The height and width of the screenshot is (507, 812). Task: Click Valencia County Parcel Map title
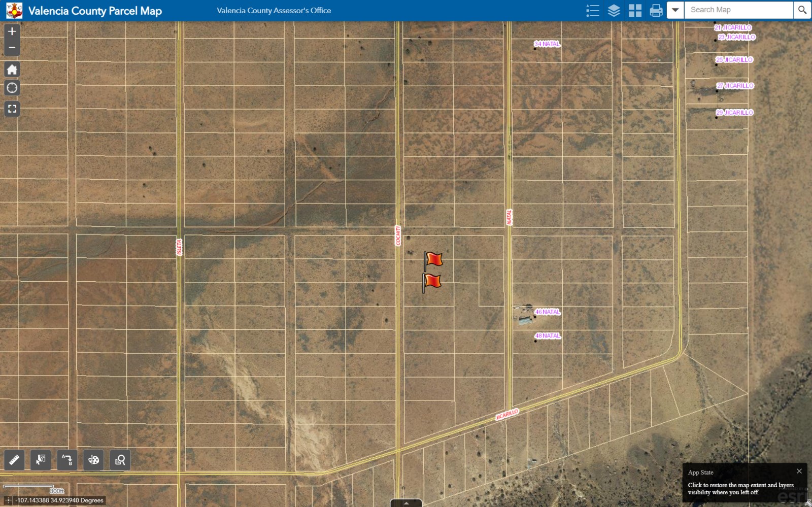95,11
